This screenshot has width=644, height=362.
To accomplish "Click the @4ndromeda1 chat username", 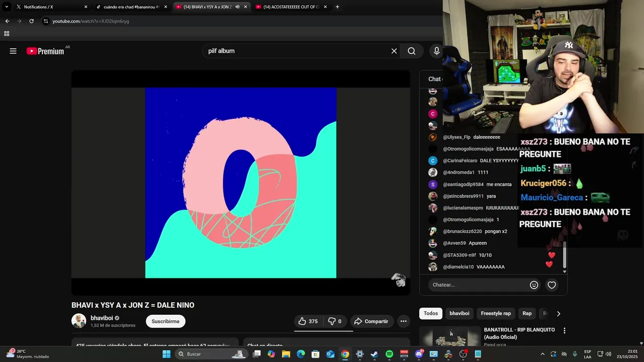I will pyautogui.click(x=458, y=172).
